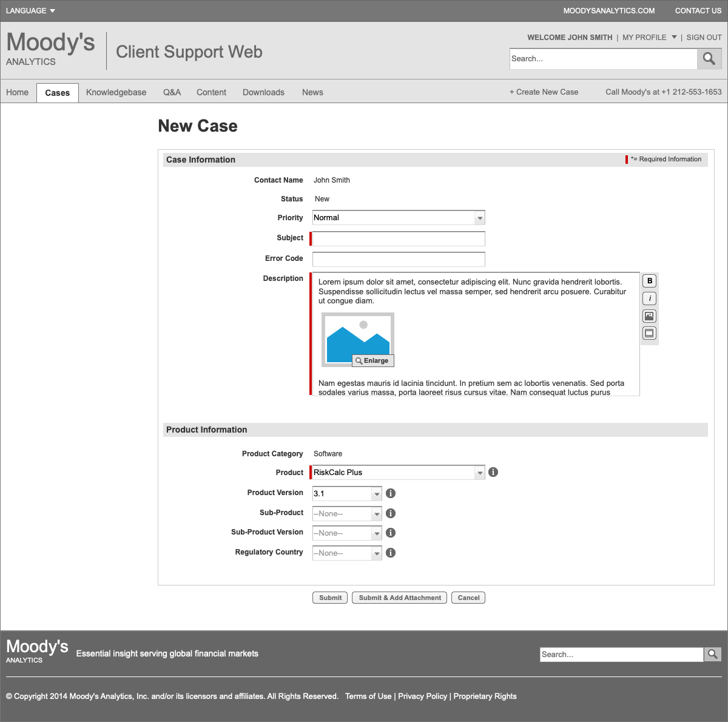Insert an image into the description
The height and width of the screenshot is (722, 728).
point(649,315)
